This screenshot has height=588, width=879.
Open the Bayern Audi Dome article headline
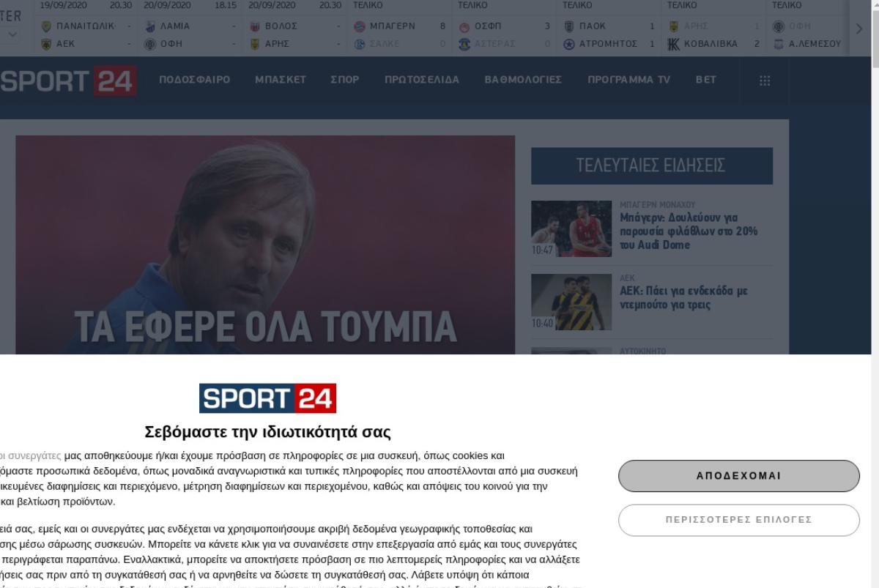coord(689,231)
